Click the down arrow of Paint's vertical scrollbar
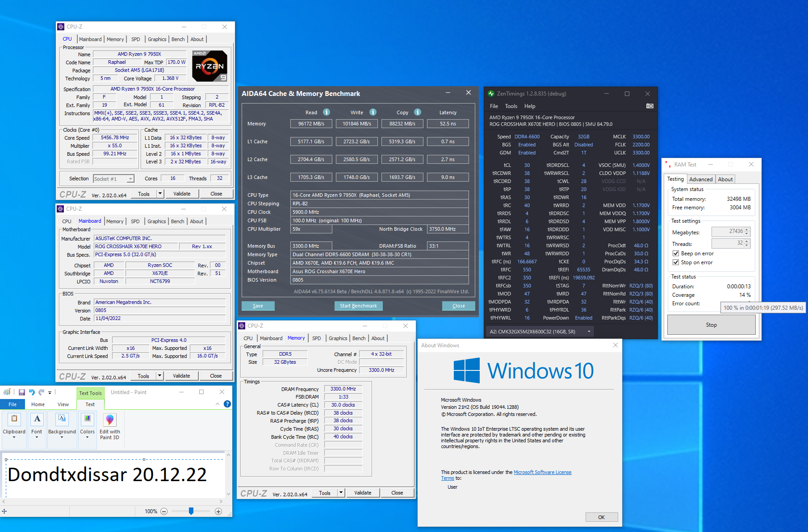Screen dimensions: 808x532 point(229,494)
